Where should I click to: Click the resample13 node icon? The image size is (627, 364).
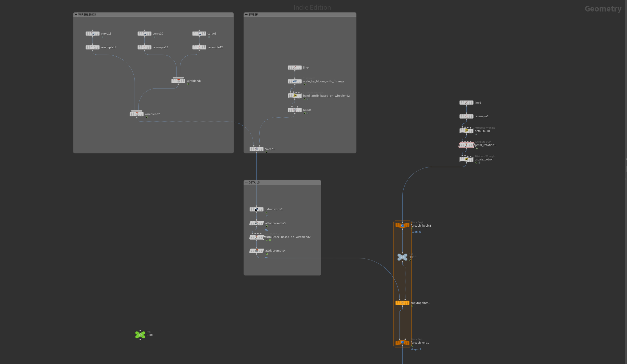click(144, 47)
